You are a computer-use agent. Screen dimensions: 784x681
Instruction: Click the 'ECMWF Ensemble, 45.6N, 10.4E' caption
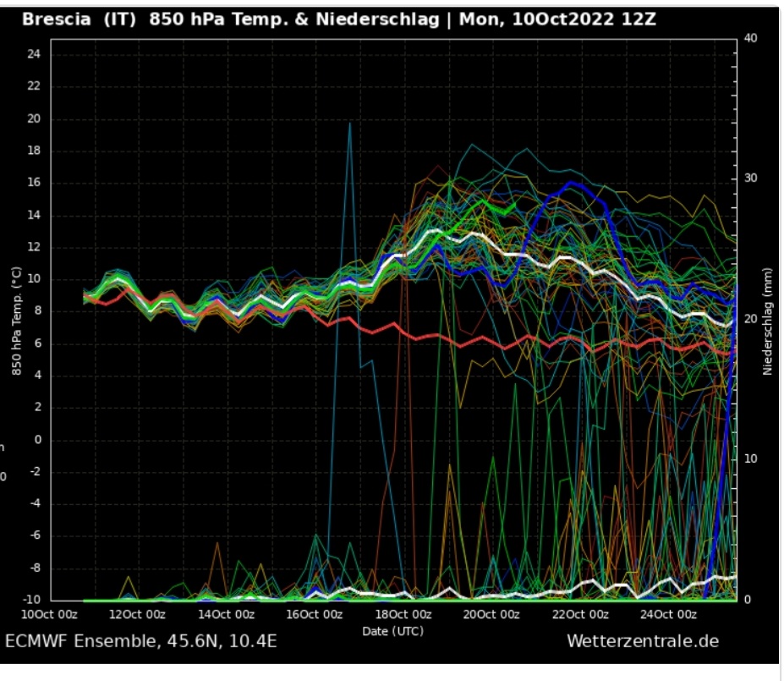[140, 641]
